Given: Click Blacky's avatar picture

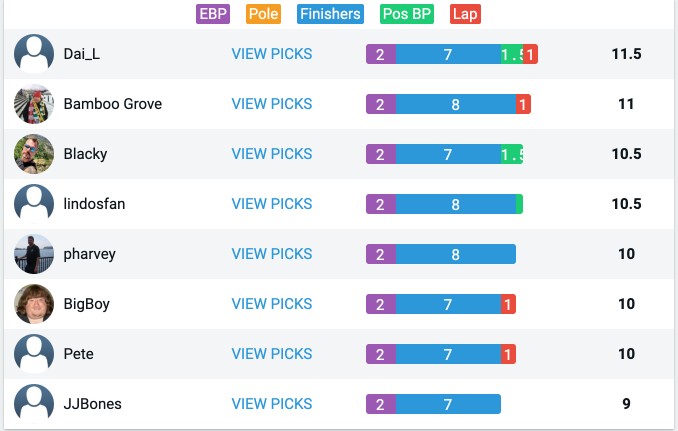Looking at the screenshot, I should 34,154.
